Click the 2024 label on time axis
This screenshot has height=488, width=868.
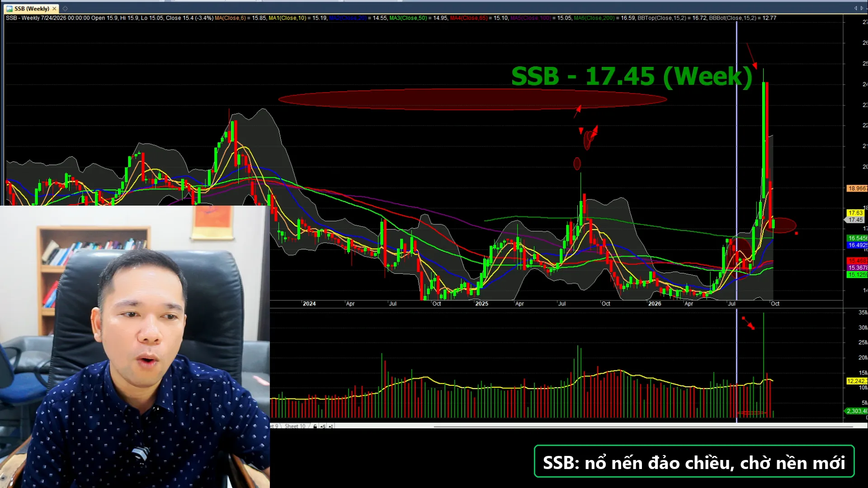[309, 304]
